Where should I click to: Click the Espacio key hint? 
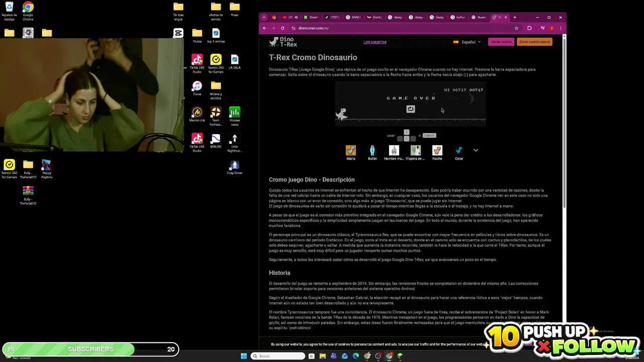pyautogui.click(x=429, y=135)
